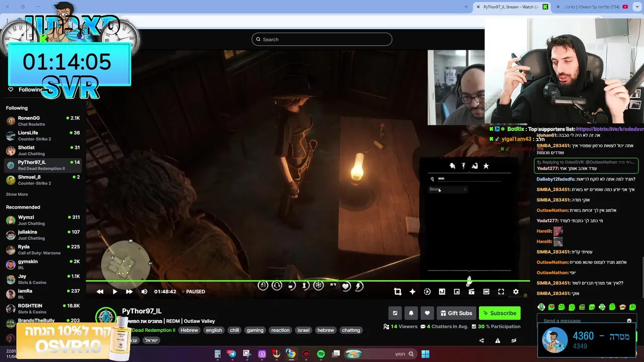
Task: Click the green video progress bar
Action: pyautogui.click(x=307, y=281)
